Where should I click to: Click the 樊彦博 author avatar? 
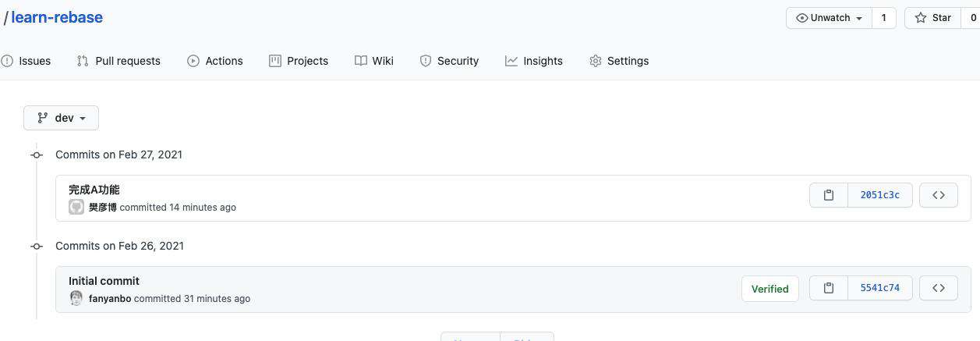[76, 207]
